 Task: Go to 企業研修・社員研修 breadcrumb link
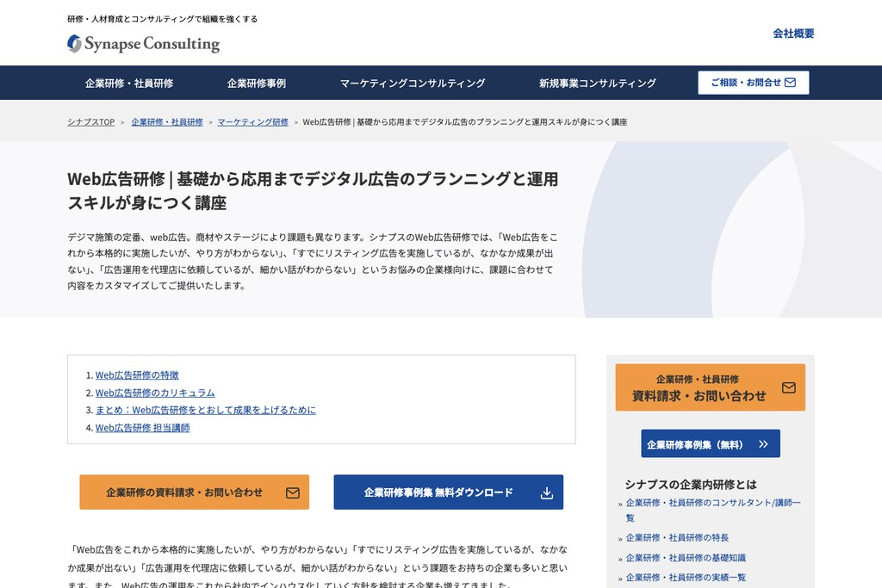(167, 122)
